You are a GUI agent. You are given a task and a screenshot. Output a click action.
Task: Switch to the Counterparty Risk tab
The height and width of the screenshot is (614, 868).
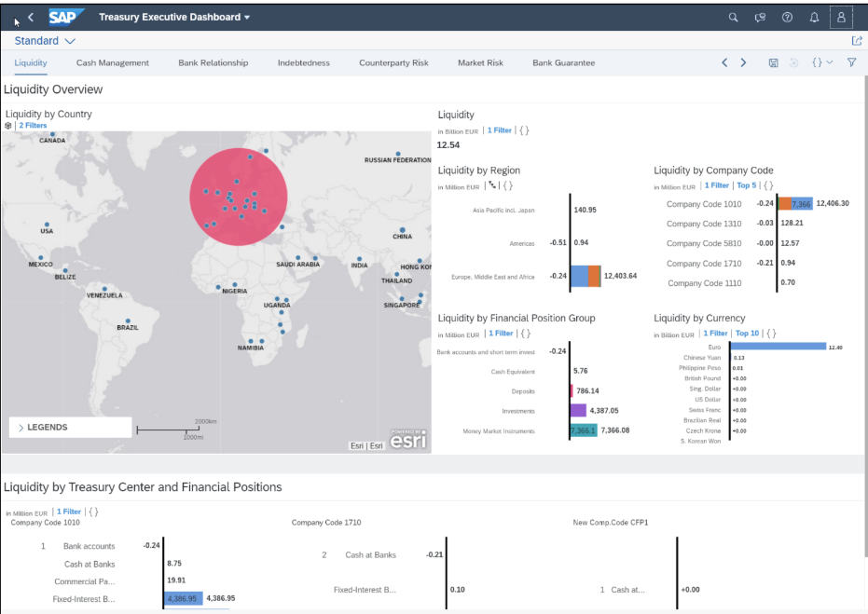tap(395, 63)
